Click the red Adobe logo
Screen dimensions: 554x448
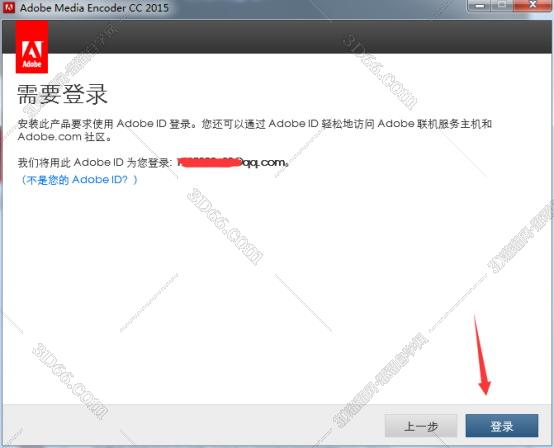coord(32,47)
